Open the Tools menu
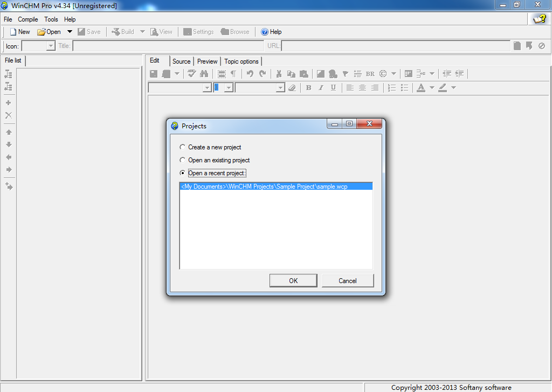This screenshot has width=552, height=392. point(51,19)
